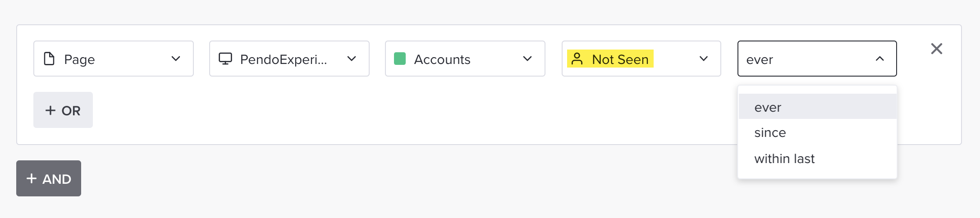Add an AND rule group
The height and width of the screenshot is (218, 980).
pos(49,179)
